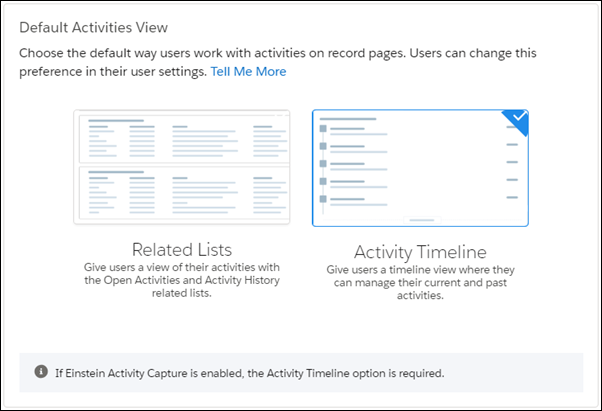Click the info icon beside the Einstein notice
This screenshot has width=602, height=411.
[x=41, y=371]
